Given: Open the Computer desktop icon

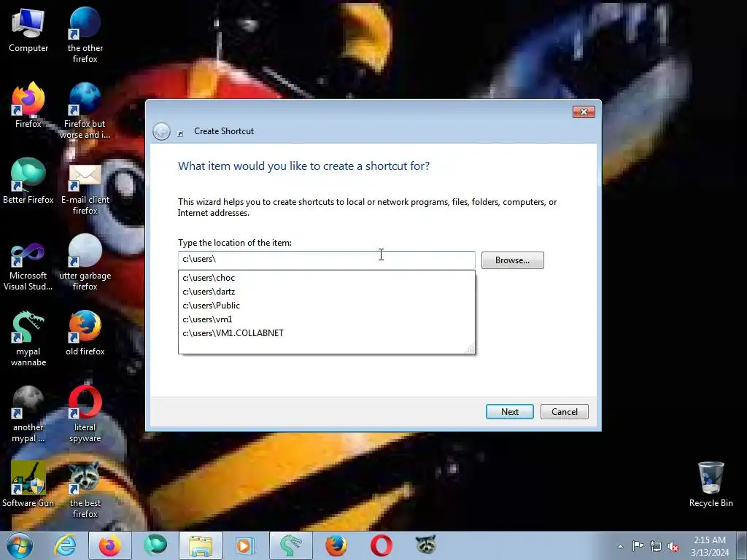Looking at the screenshot, I should 28,29.
